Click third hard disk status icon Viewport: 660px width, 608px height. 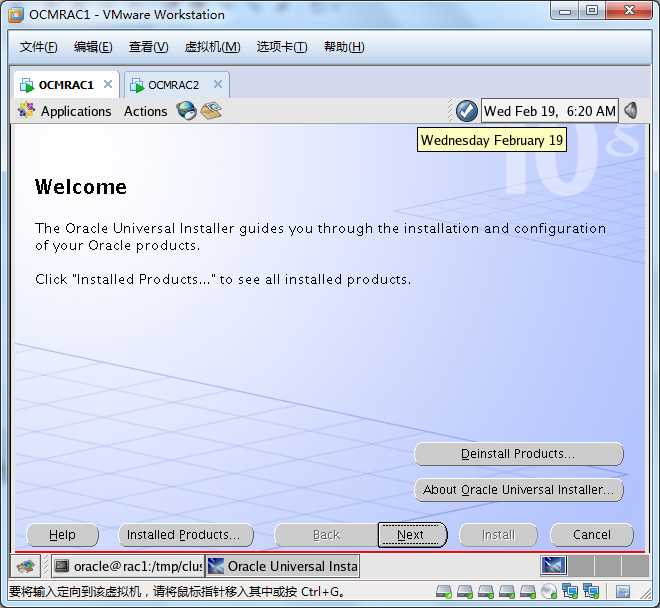pos(486,592)
